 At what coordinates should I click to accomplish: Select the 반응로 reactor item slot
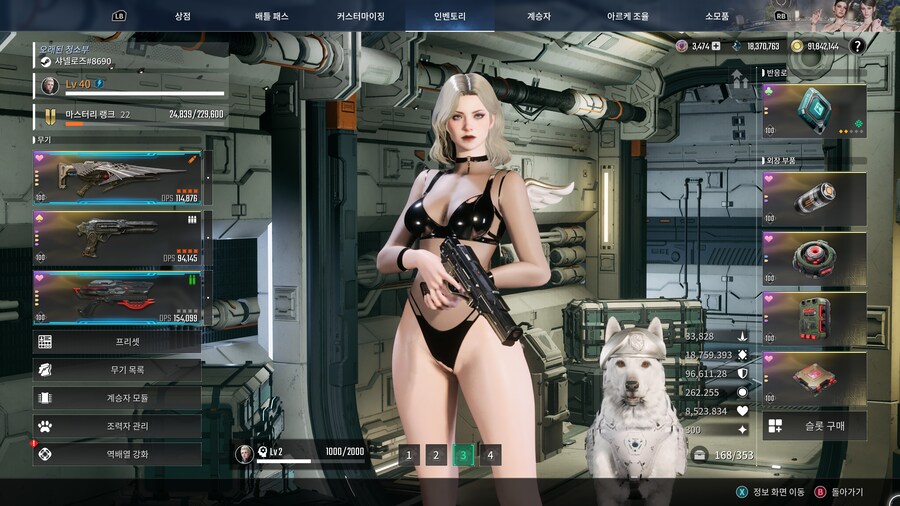(814, 111)
